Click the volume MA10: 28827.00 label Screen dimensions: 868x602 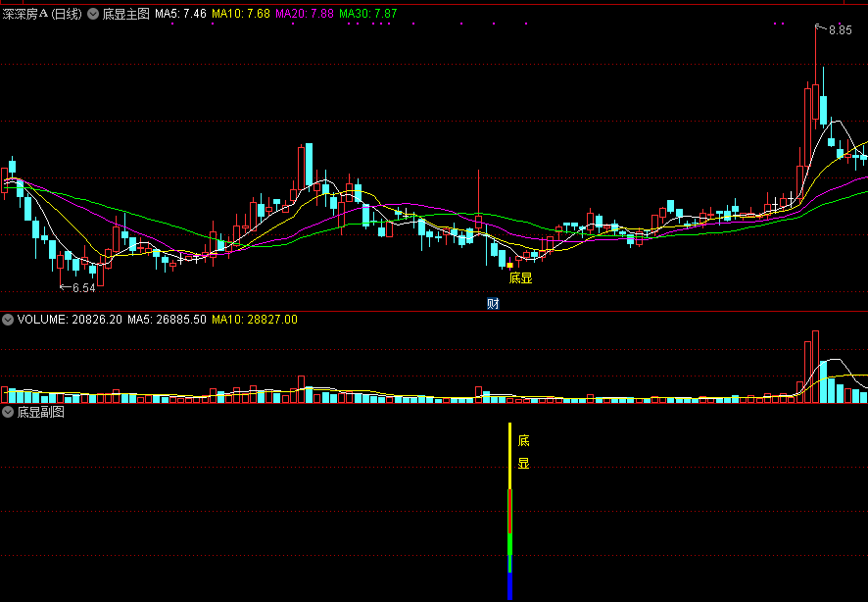click(x=255, y=320)
